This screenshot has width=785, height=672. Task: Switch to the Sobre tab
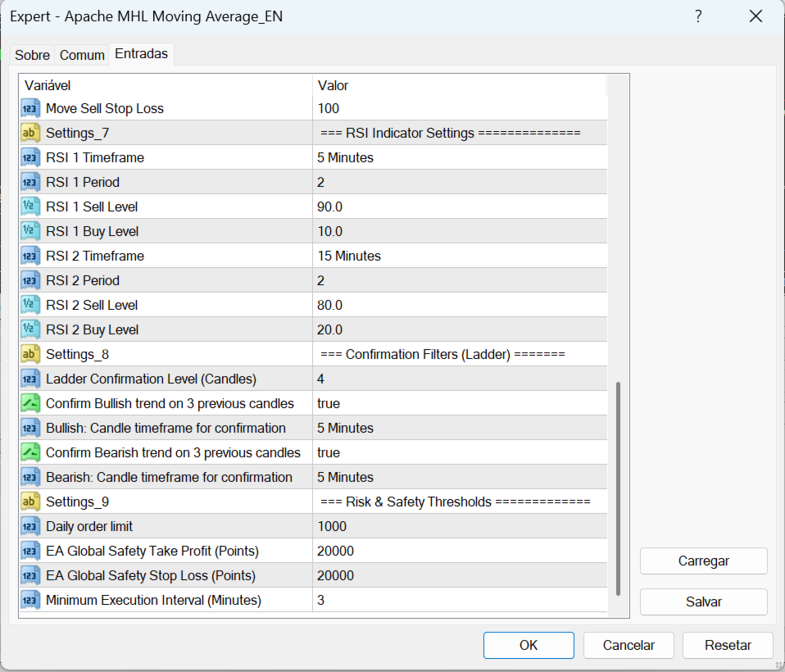click(x=32, y=55)
